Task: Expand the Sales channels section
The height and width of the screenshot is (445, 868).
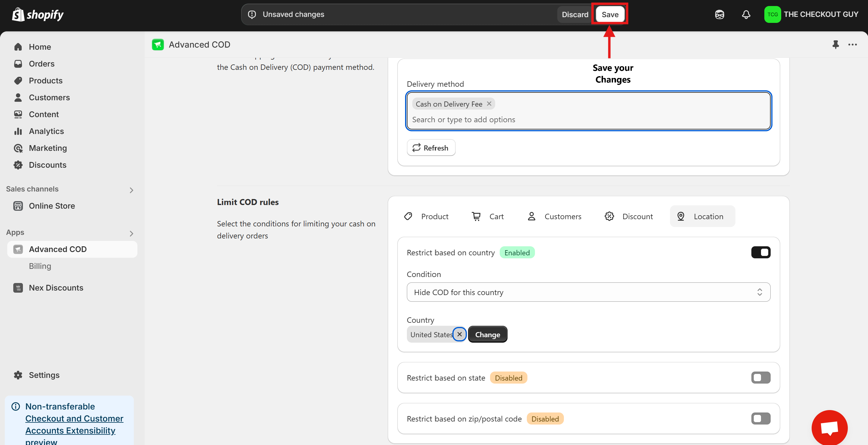Action: click(x=131, y=190)
